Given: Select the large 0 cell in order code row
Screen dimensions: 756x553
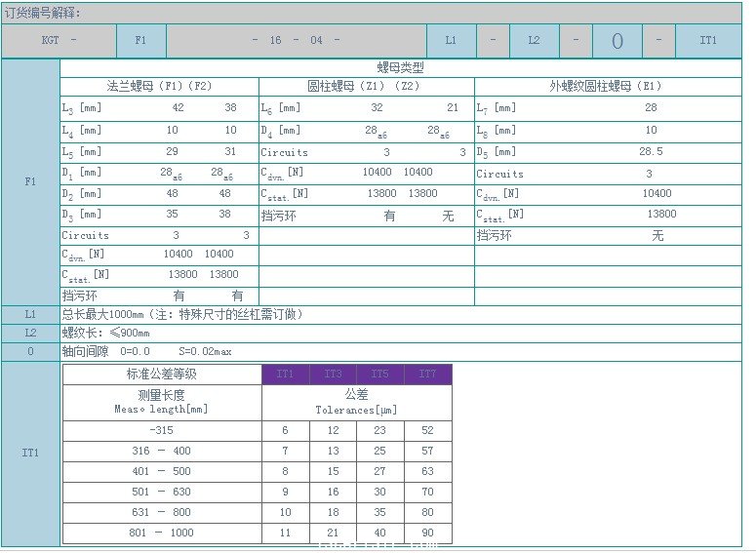Looking at the screenshot, I should [x=617, y=41].
